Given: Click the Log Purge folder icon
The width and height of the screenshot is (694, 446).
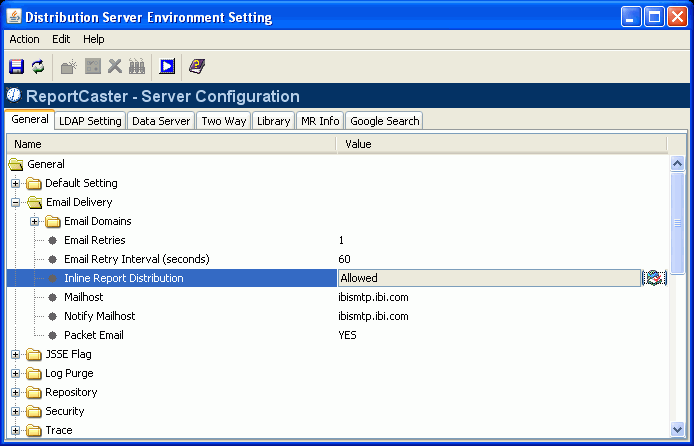Looking at the screenshot, I should pos(34,373).
